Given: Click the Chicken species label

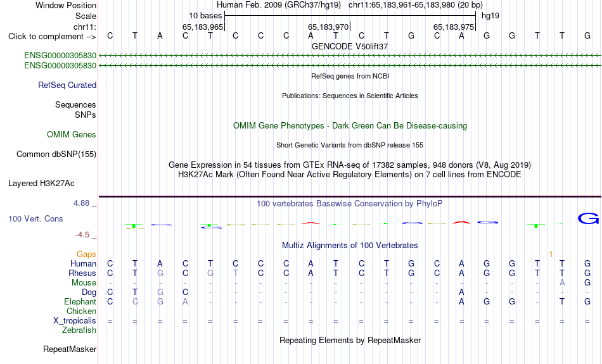Looking at the screenshot, I should 81,311.
